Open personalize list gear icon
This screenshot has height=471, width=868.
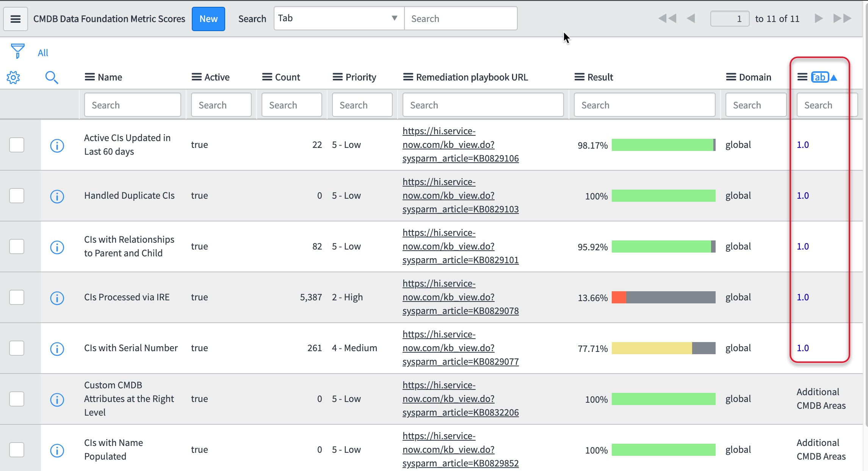point(13,77)
